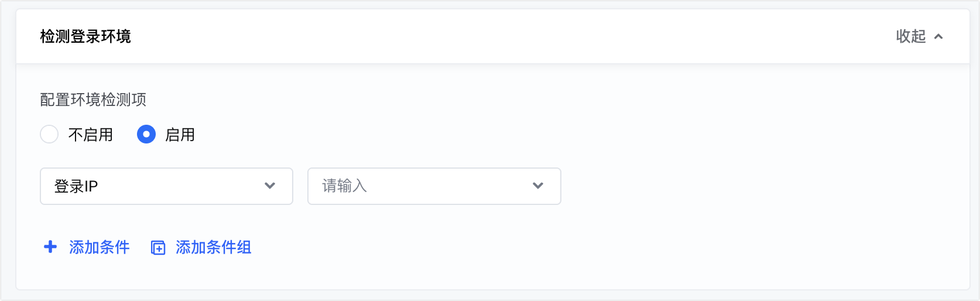Click the arrow icon in the 请输入 dropdown
Image resolution: width=980 pixels, height=301 pixels.
[x=538, y=186]
